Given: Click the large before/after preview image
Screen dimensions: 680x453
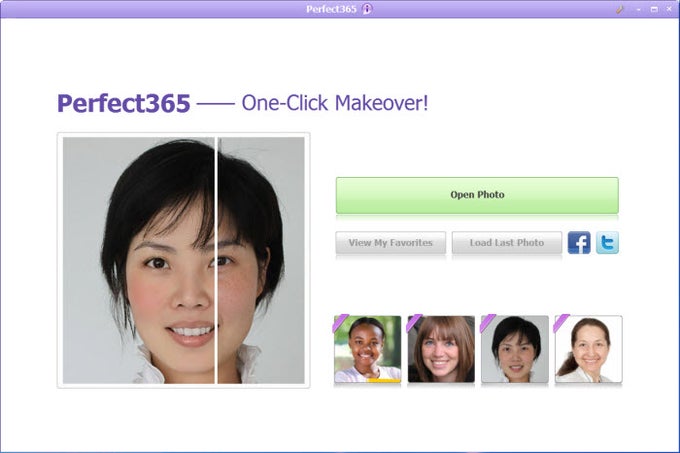Looking at the screenshot, I should [183, 260].
